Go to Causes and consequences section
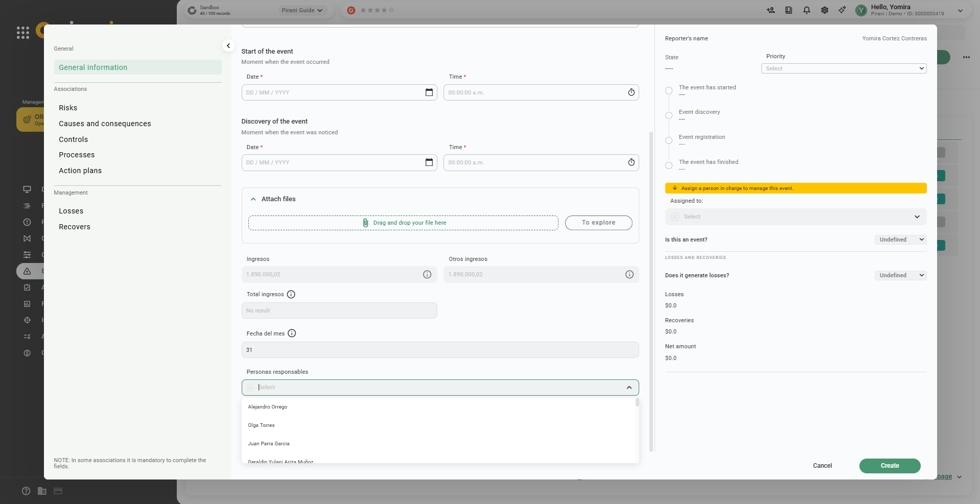This screenshot has height=504, width=980. pos(105,124)
